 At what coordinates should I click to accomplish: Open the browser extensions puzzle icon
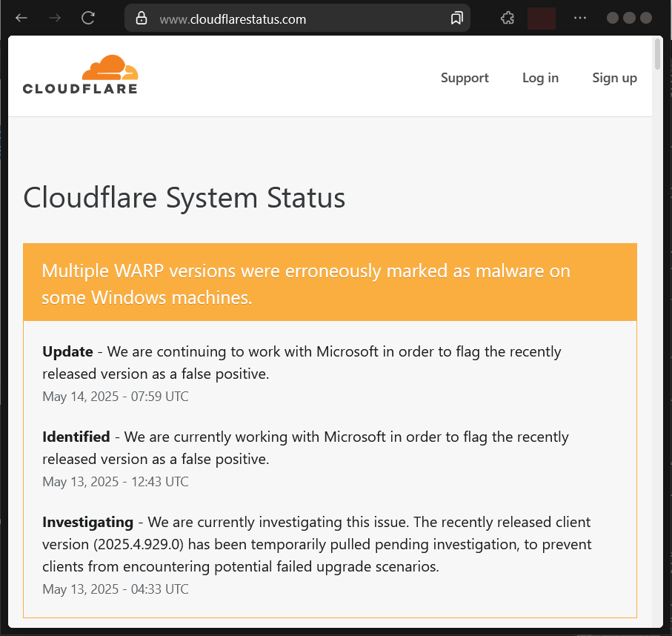coord(508,18)
